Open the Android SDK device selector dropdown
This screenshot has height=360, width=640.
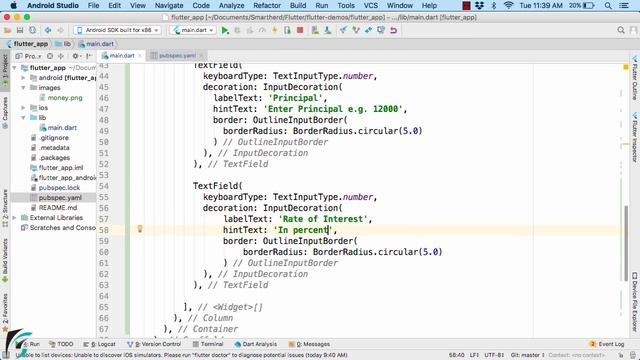tap(117, 30)
